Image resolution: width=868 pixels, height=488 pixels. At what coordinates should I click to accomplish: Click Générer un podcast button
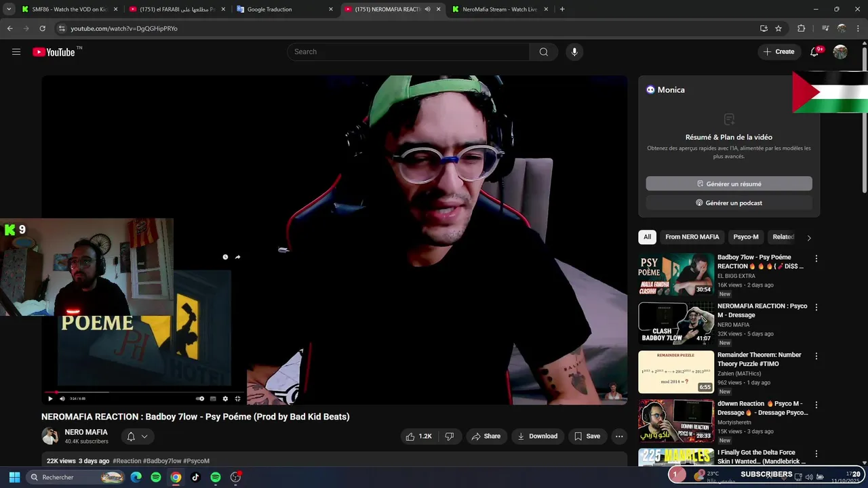tap(729, 203)
